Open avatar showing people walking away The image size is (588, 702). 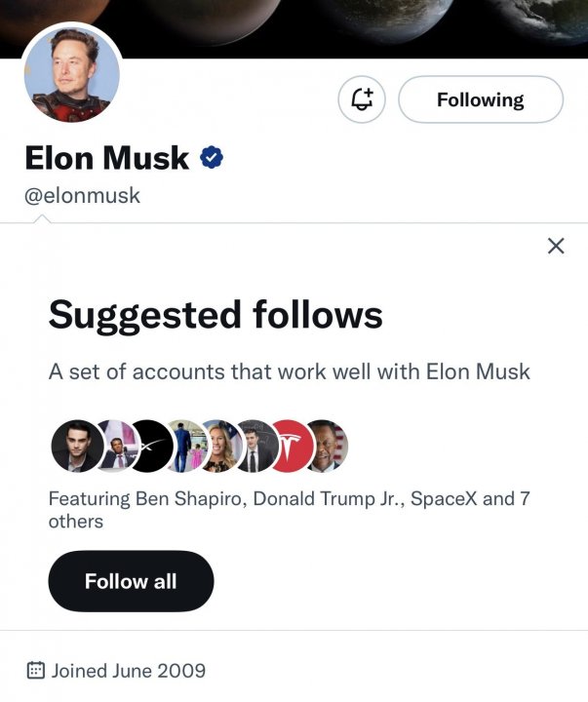[185, 446]
